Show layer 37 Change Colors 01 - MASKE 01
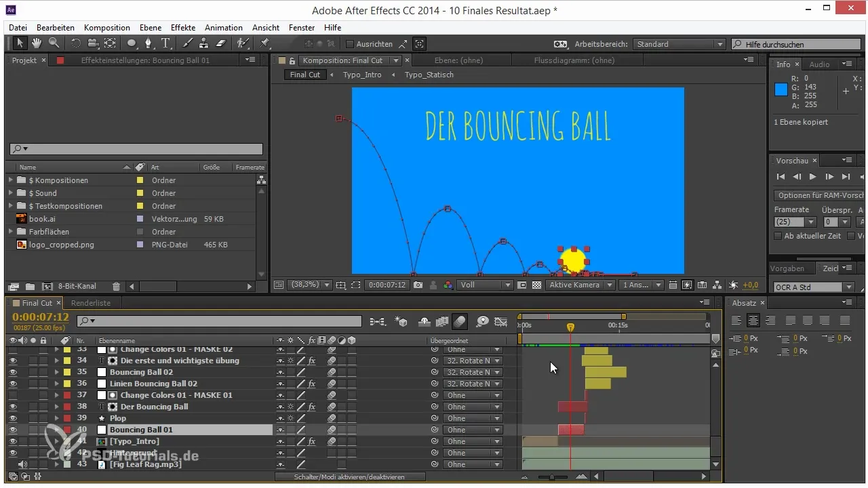Screen dimensions: 868x488 (13, 395)
